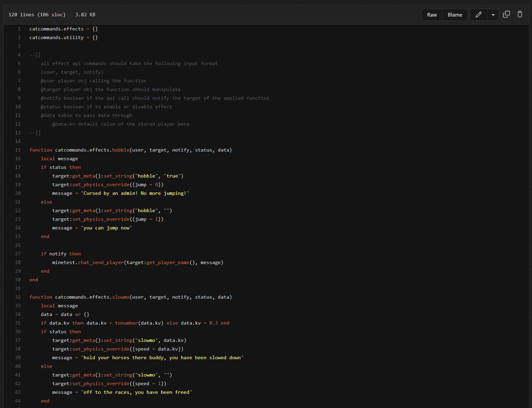532x408 pixels.
Task: Open the Raw view of the file
Action: tap(432, 15)
